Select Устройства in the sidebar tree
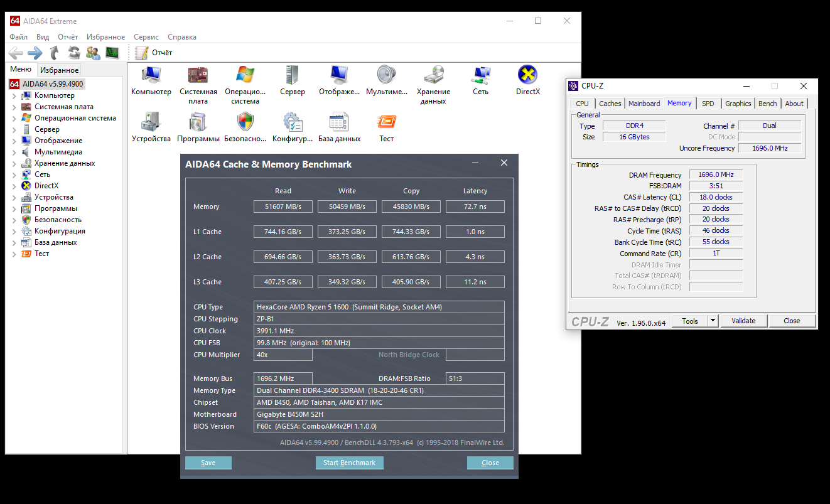This screenshot has width=830, height=504. [x=53, y=197]
